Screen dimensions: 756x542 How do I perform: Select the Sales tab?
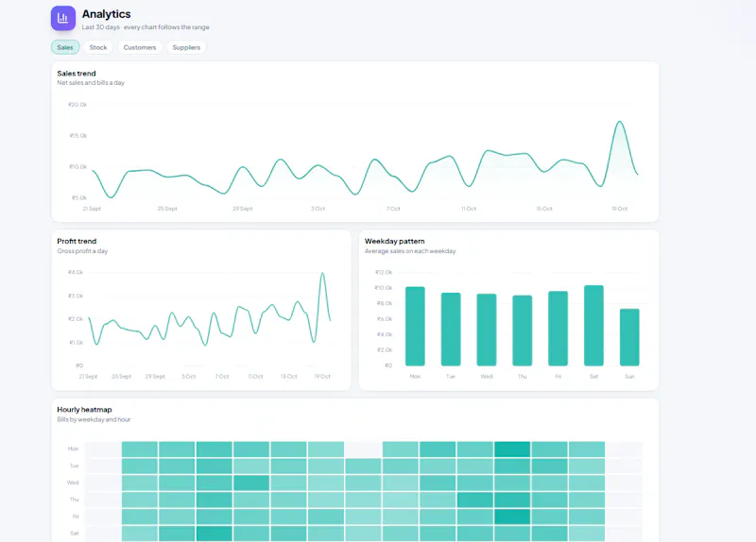65,47
